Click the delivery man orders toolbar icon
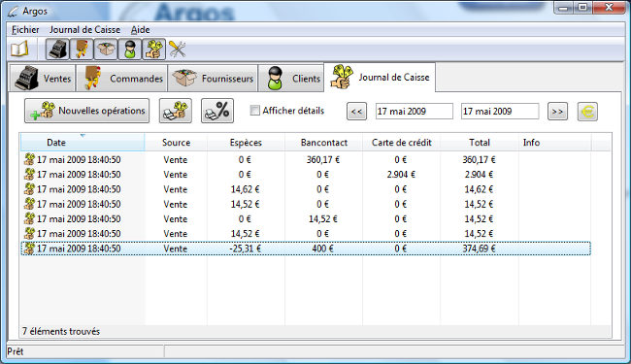The height and width of the screenshot is (364, 631). point(82,50)
